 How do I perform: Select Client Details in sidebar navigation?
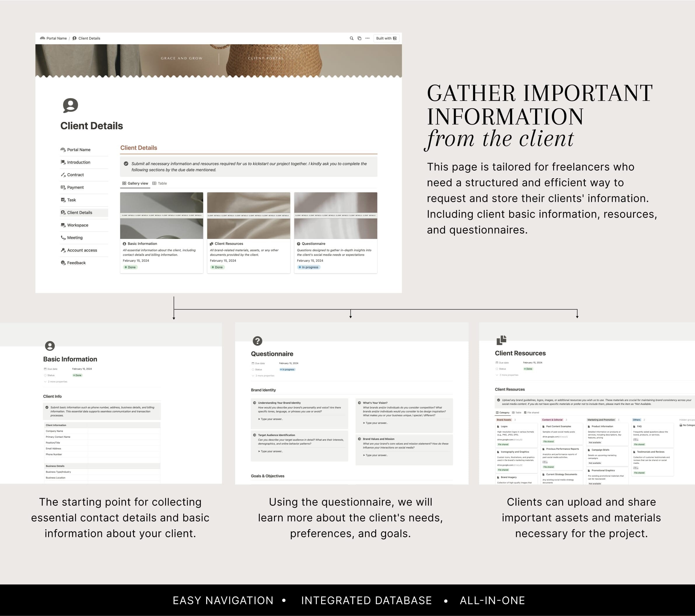(x=84, y=212)
